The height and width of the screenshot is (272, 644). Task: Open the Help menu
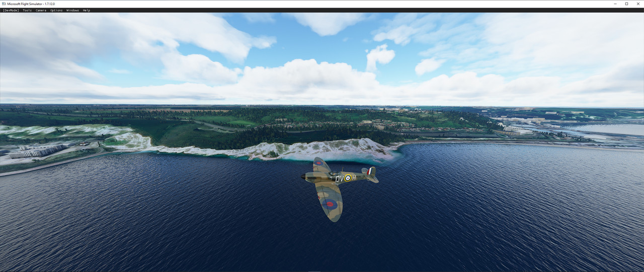pos(87,10)
